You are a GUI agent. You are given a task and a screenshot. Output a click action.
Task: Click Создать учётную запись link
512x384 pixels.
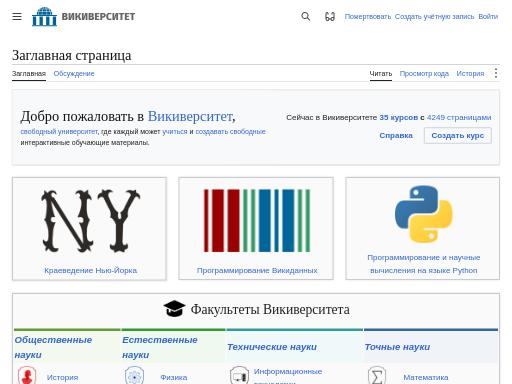click(434, 16)
